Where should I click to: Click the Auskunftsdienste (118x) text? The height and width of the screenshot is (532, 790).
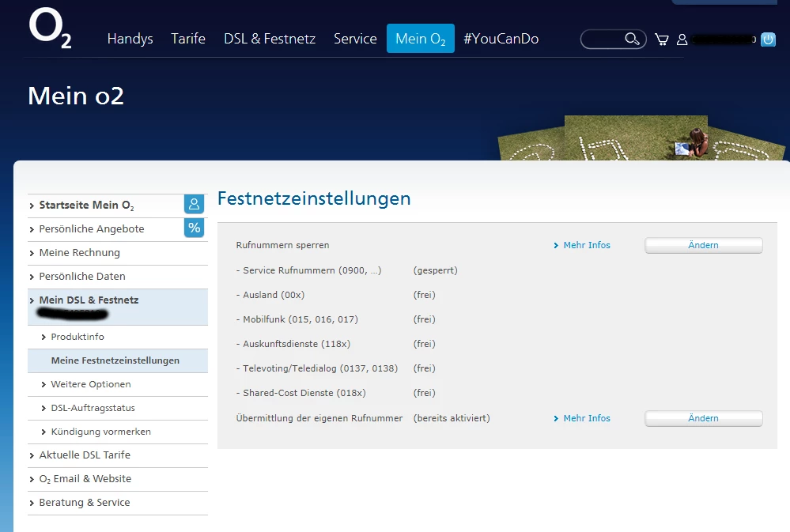293,344
